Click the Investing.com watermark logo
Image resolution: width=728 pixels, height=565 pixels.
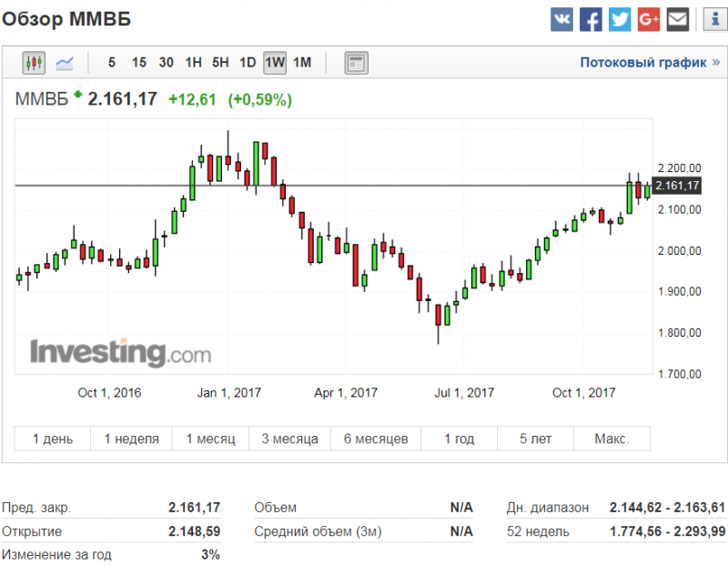[x=120, y=352]
